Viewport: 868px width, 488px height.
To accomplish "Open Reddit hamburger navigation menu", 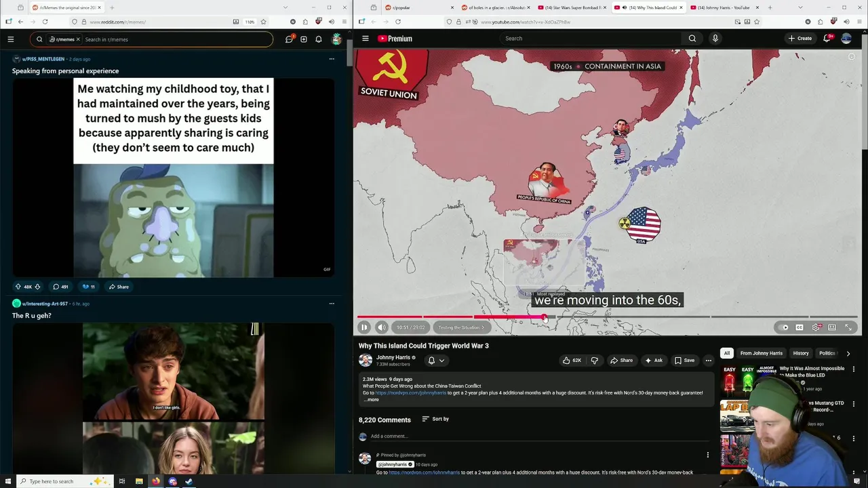I will click(x=10, y=39).
